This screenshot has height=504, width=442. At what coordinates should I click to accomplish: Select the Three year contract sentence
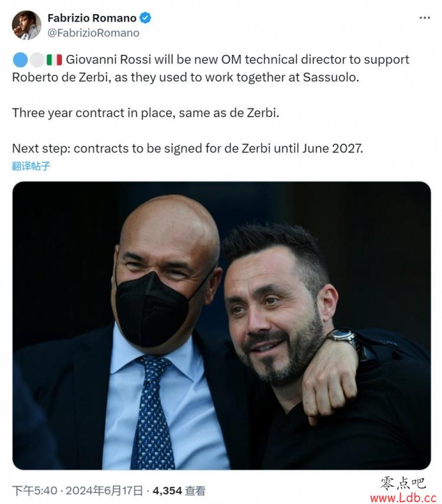coord(146,113)
